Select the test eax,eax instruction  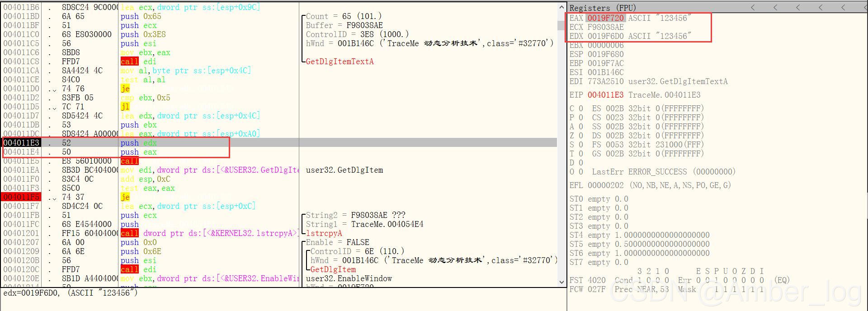pos(147,188)
